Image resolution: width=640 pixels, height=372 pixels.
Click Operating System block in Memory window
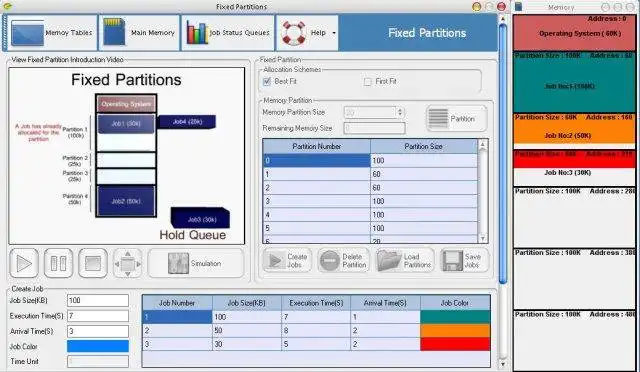pyautogui.click(x=574, y=33)
